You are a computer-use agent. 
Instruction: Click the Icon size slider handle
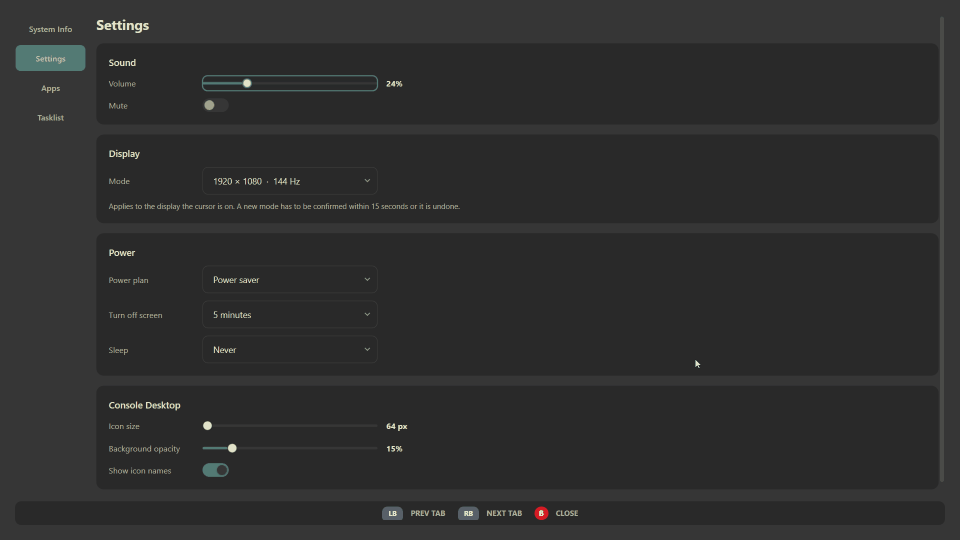tap(208, 426)
